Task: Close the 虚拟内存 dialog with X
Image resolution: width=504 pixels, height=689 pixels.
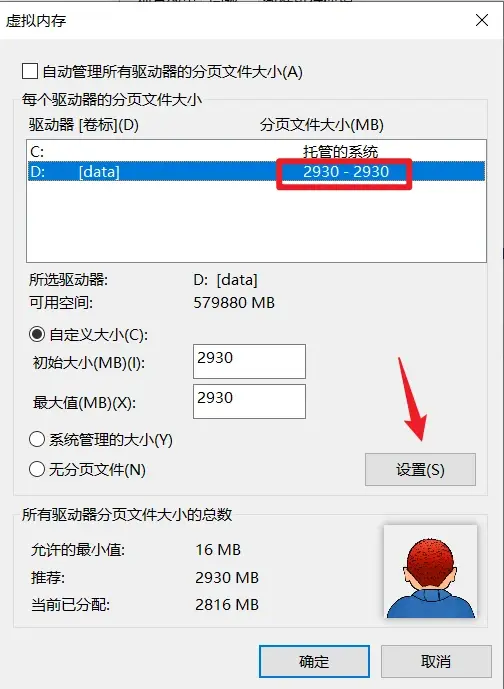Action: point(482,20)
